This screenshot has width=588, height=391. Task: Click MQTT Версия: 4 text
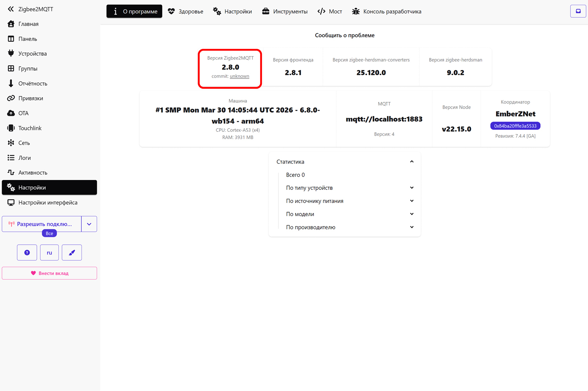pos(384,134)
